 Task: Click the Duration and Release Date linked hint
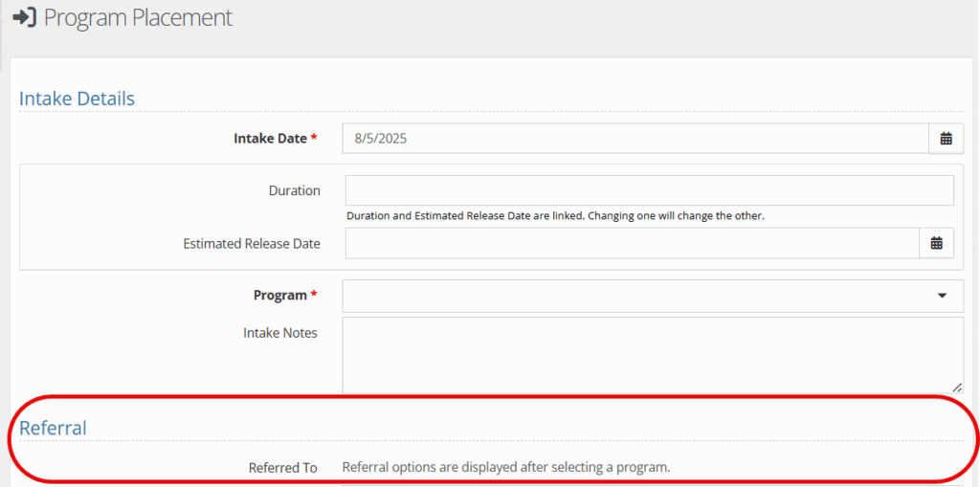556,216
